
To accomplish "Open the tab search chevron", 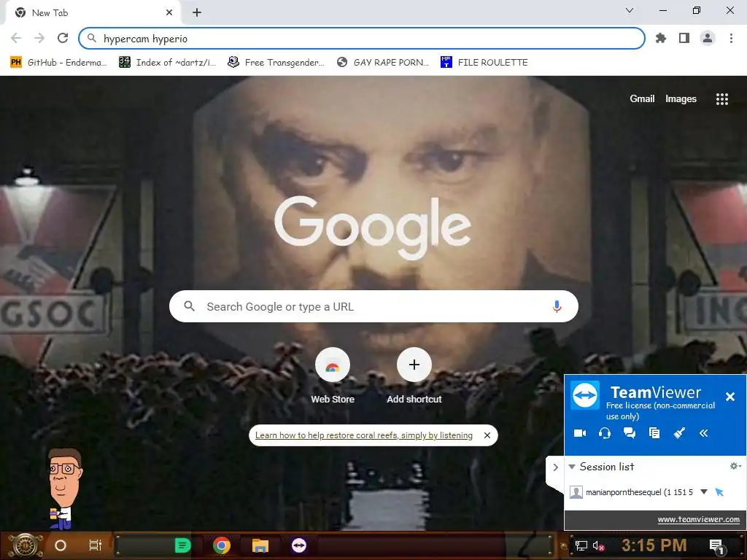I will click(630, 10).
